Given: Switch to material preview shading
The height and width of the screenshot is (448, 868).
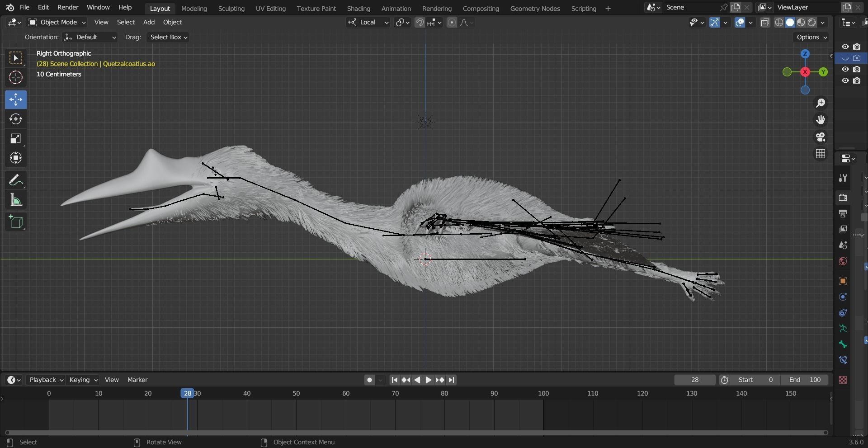Looking at the screenshot, I should pyautogui.click(x=801, y=22).
